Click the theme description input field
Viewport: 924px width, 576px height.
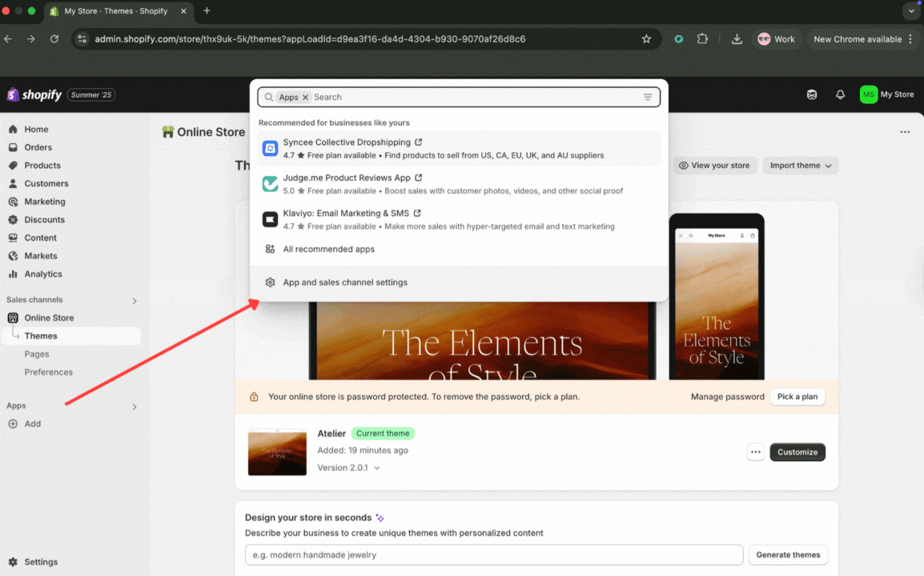(494, 554)
